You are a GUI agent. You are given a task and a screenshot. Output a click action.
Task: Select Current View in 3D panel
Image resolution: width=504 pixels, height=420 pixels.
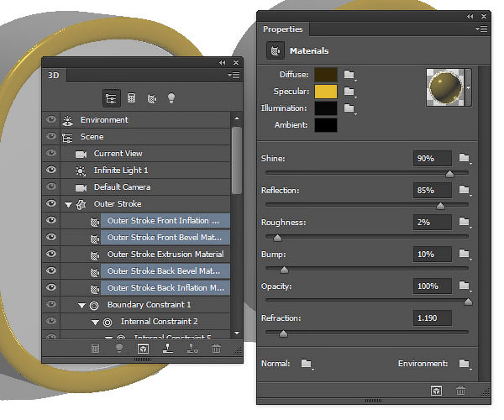[145, 153]
